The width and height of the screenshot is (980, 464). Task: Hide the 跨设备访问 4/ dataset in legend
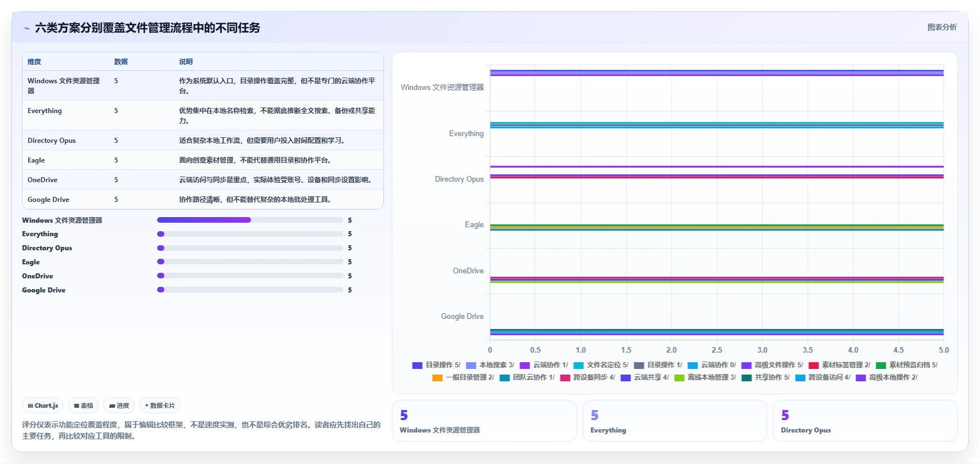823,377
